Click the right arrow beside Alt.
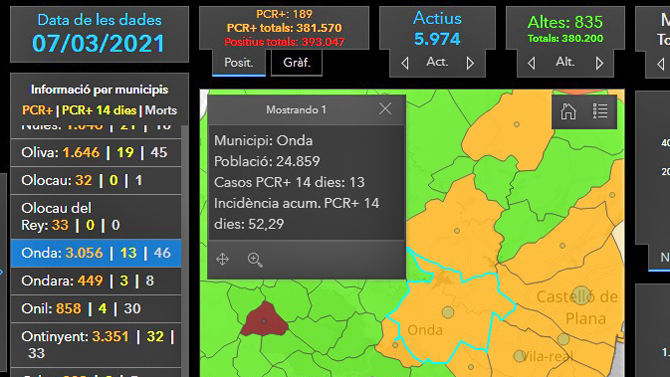This screenshot has width=670, height=377. click(x=599, y=63)
